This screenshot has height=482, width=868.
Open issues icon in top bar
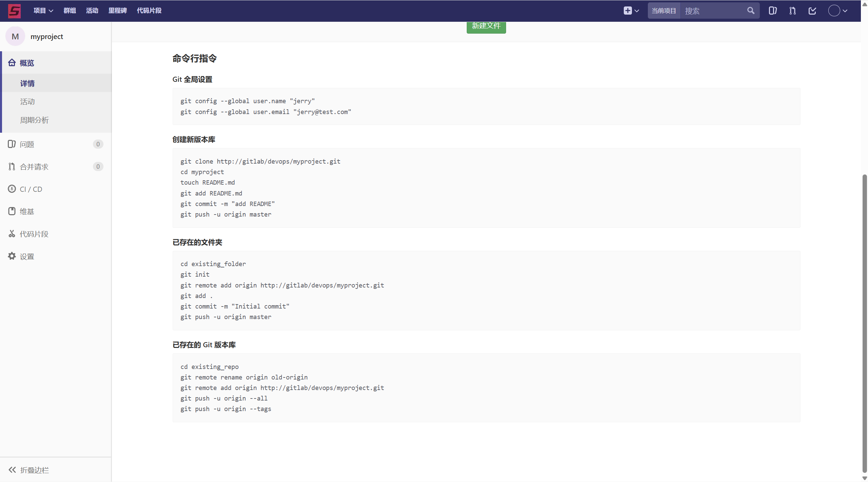773,11
